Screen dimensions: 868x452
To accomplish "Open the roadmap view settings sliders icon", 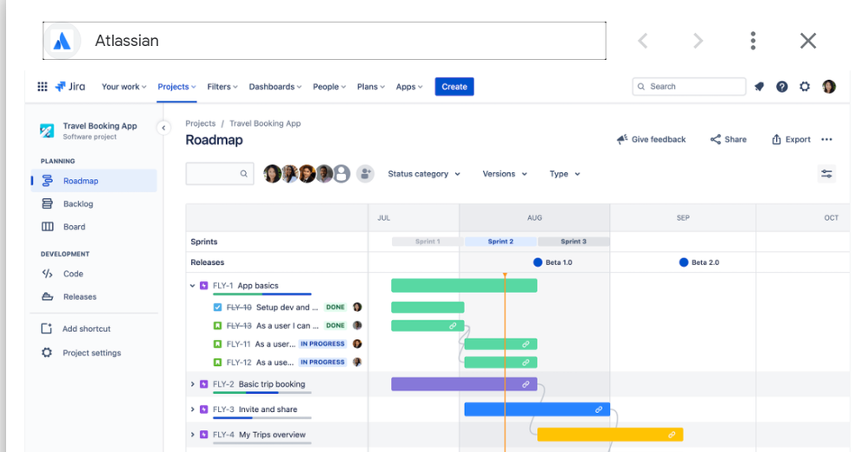I will click(x=826, y=174).
